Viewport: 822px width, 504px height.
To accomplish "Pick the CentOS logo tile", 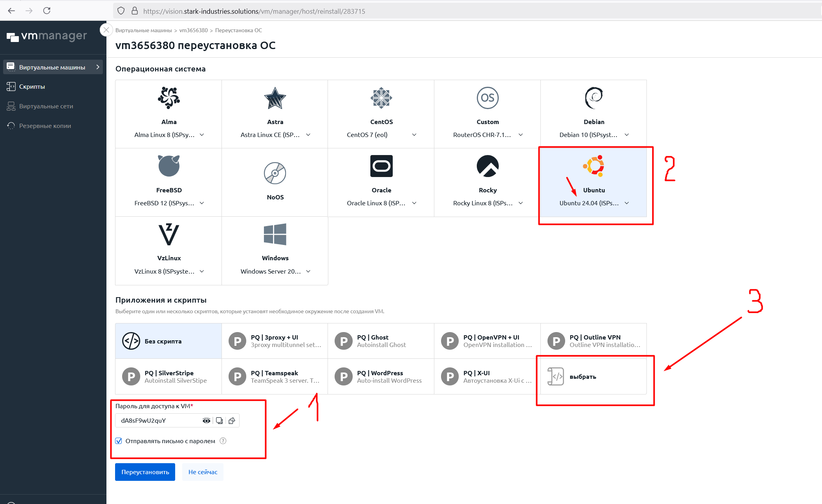I will coord(381,98).
